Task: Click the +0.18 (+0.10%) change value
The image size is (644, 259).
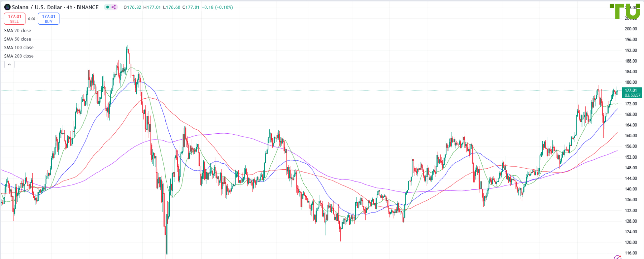Action: (x=217, y=7)
